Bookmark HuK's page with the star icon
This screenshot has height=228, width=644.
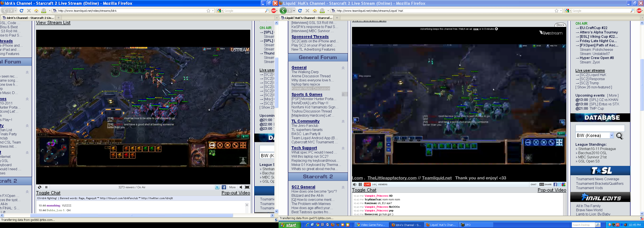556,11
